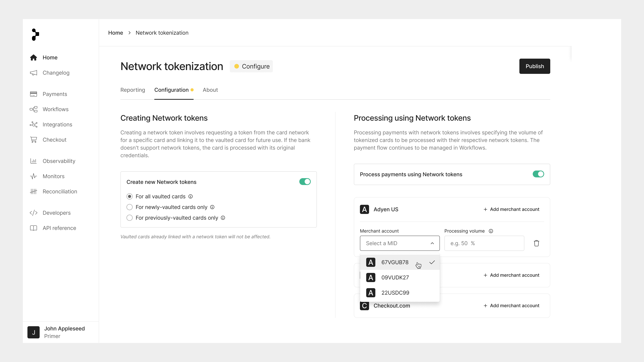The width and height of the screenshot is (644, 362).
Task: Click info icon beside For all vaulted cards
Action: [x=191, y=196]
